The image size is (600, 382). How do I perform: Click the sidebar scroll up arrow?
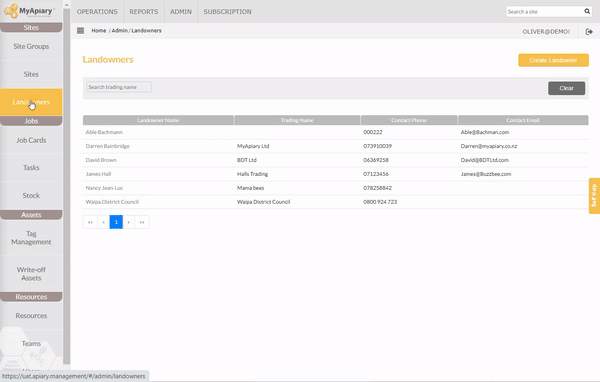tap(67, 5)
